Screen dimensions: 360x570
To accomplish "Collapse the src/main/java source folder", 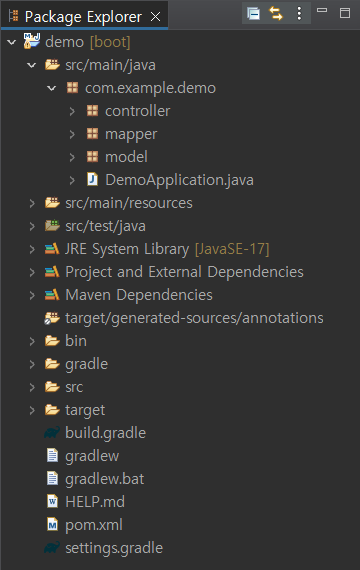I will coord(32,65).
